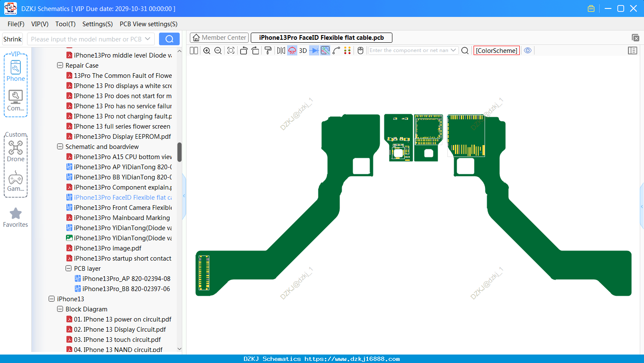This screenshot has width=644, height=363.
Task: Toggle the split view icon in PCB toolbar
Action: point(194,50)
